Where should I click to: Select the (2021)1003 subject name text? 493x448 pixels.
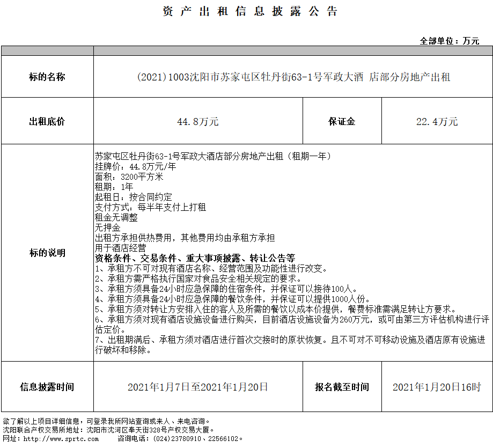click(293, 77)
